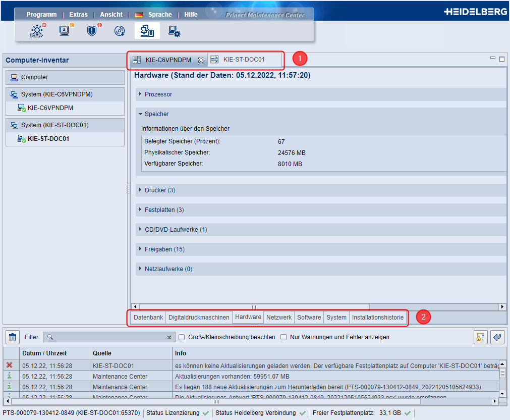Open the Programm menu
This screenshot has width=510, height=420.
(42, 15)
